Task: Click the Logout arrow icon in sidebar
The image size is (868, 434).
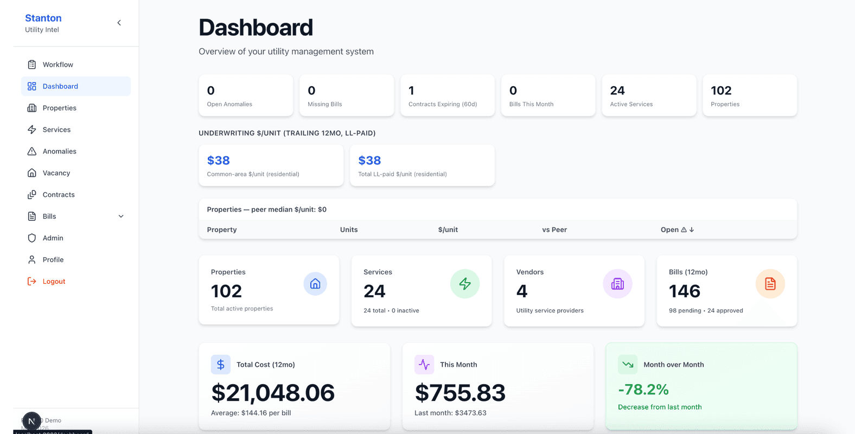Action: tap(32, 282)
